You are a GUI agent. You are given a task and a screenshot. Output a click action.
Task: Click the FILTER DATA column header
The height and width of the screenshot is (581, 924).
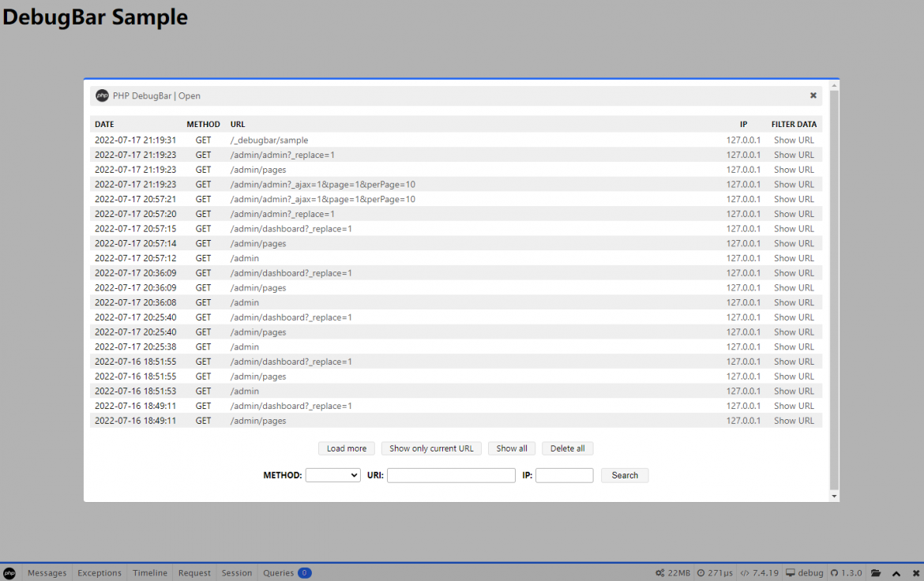click(794, 125)
